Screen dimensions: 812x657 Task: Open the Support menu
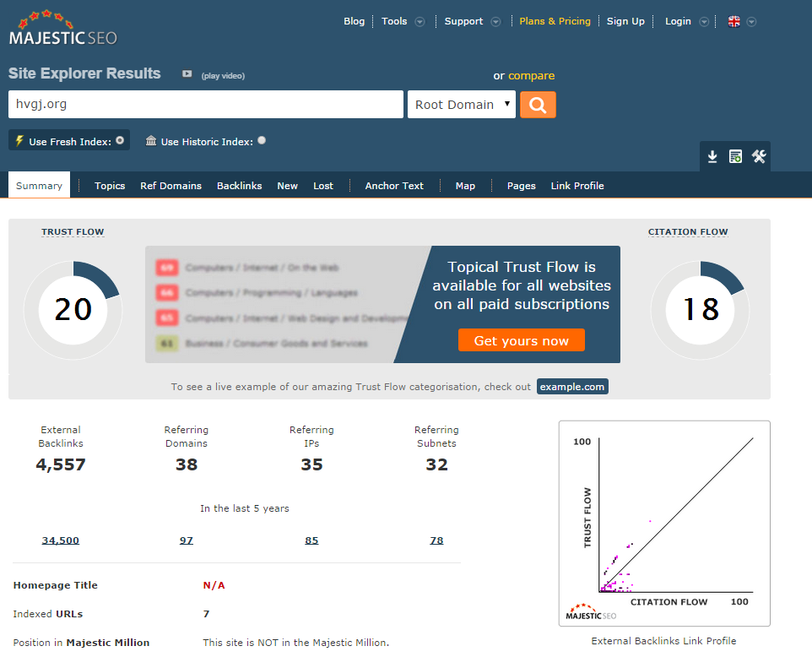(x=463, y=21)
